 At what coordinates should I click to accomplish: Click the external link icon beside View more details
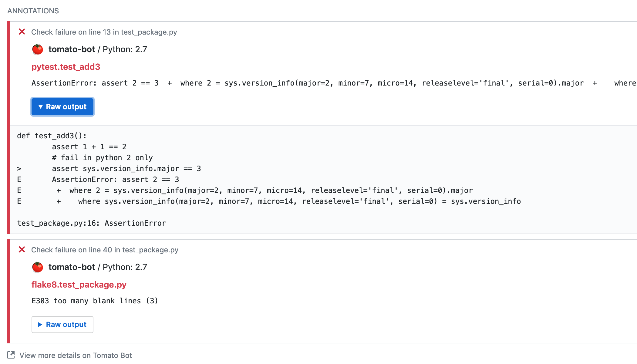point(11,355)
